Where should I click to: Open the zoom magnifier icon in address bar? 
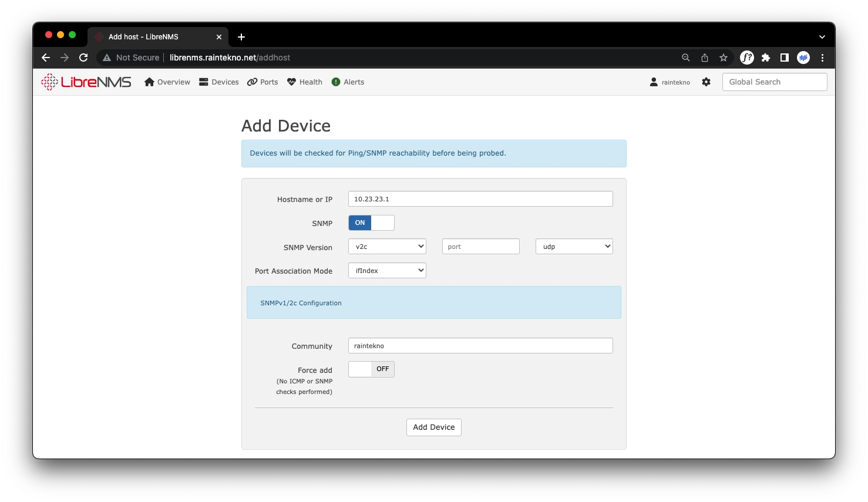tap(685, 58)
